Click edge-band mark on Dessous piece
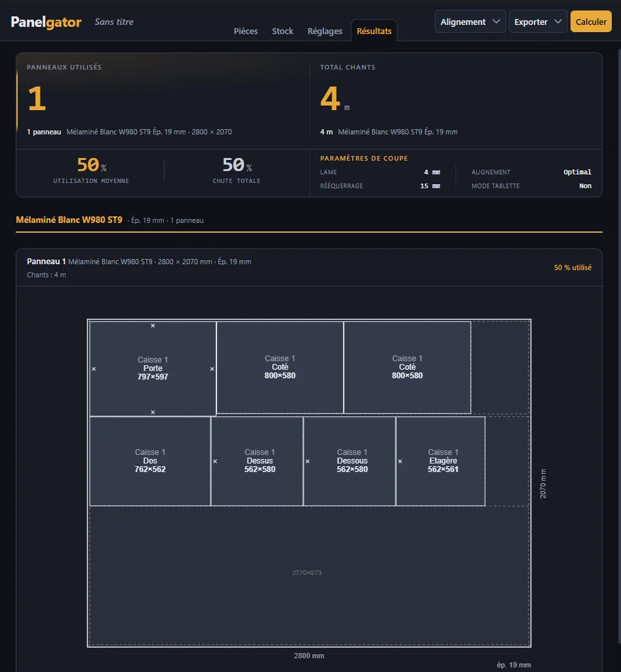 pos(308,462)
